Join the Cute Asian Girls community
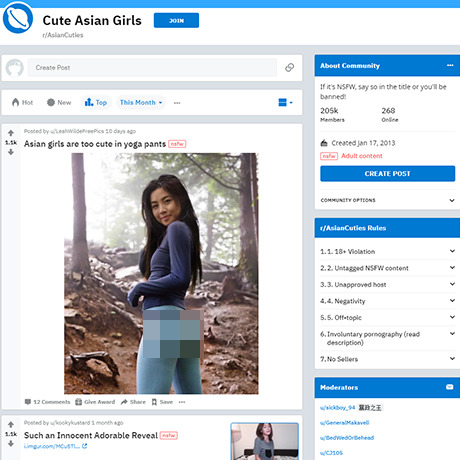Screen dimensions: 460x460 [x=176, y=20]
